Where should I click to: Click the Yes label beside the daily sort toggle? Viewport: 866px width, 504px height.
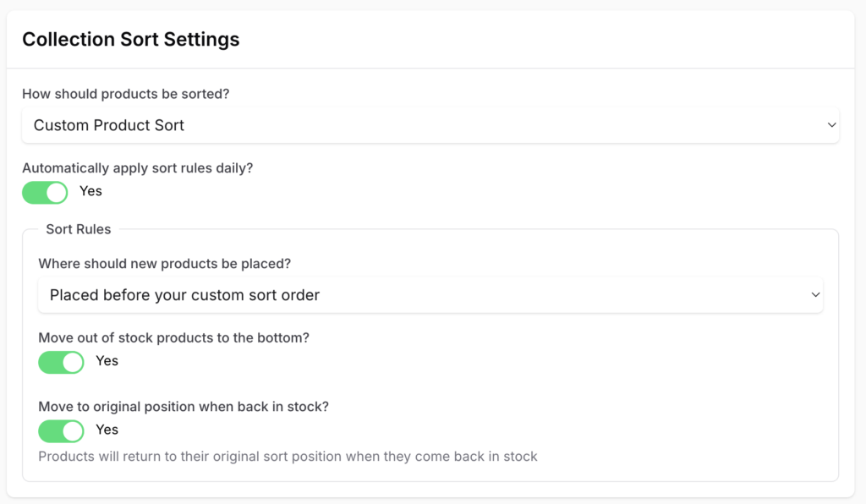[x=90, y=191]
